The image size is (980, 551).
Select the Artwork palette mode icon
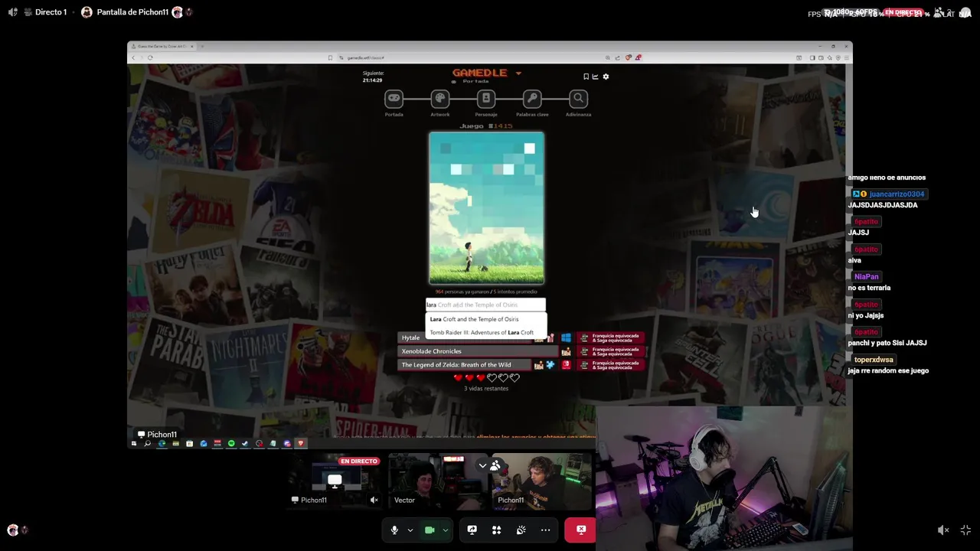[x=440, y=99]
